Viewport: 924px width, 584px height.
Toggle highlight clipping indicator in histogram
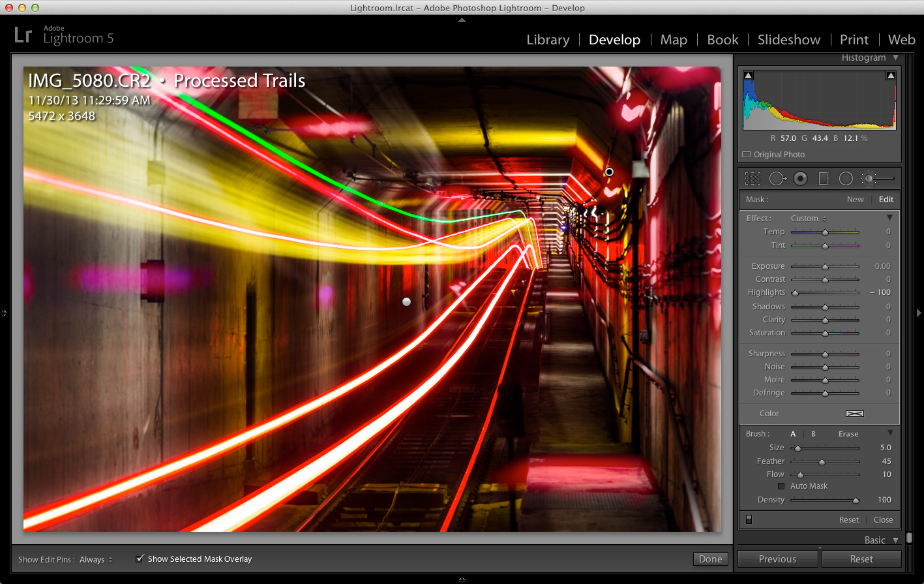[891, 76]
